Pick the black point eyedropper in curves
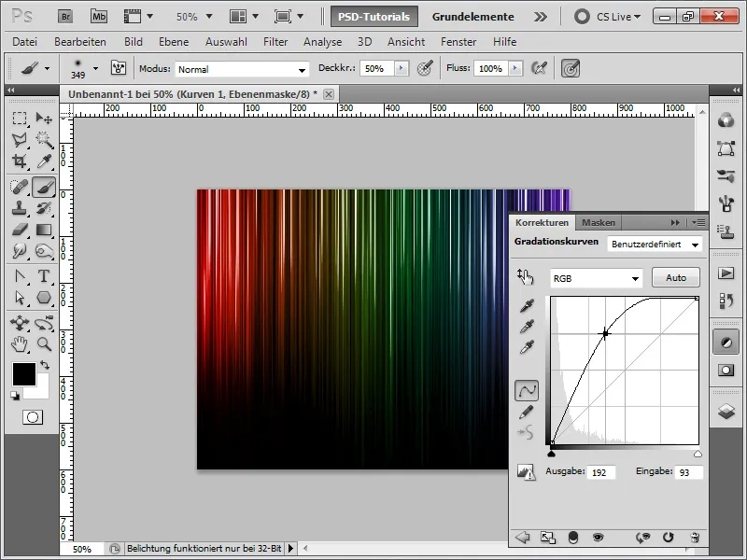Image resolution: width=747 pixels, height=560 pixels. (527, 306)
